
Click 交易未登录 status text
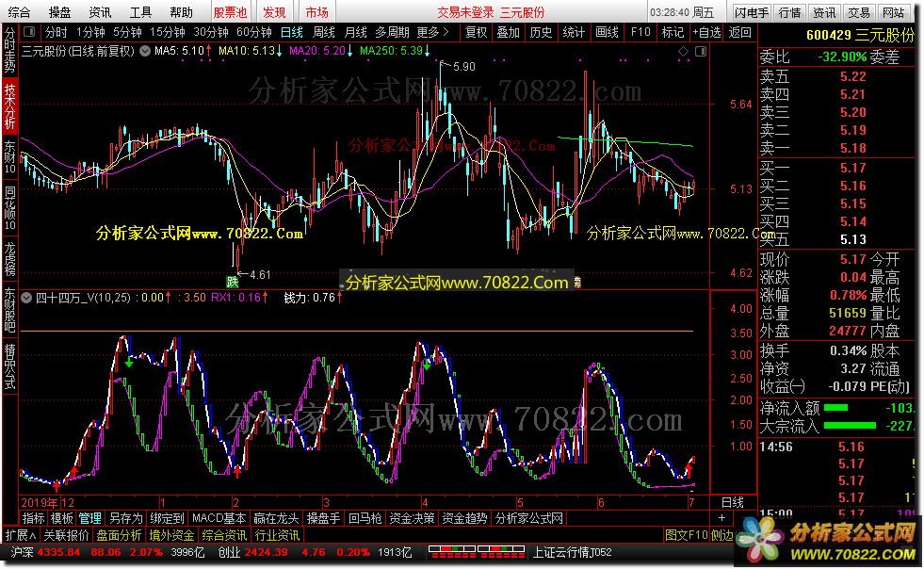click(x=465, y=12)
